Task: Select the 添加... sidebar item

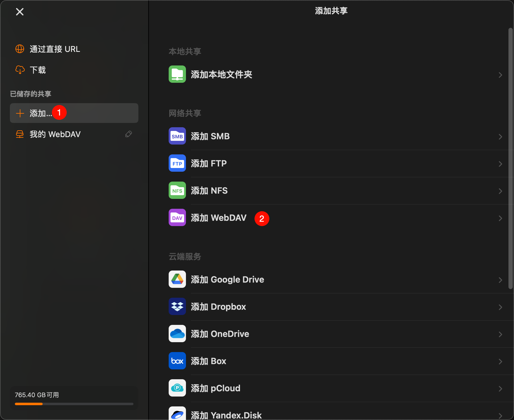Action: tap(74, 113)
